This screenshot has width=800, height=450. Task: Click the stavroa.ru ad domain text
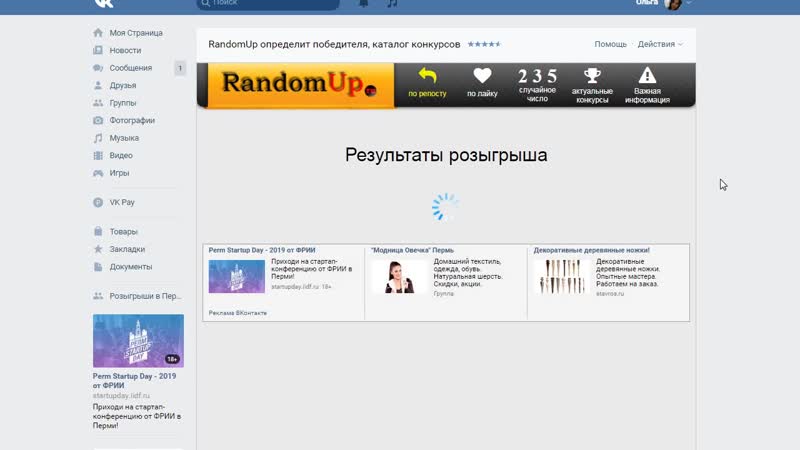point(610,294)
